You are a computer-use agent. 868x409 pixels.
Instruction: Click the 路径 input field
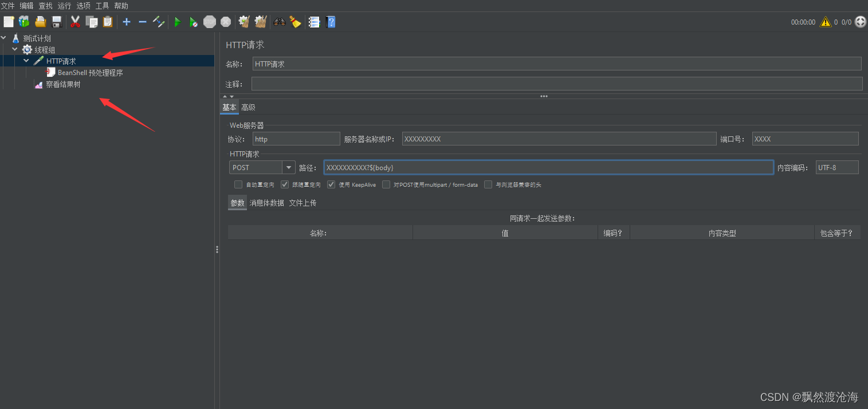(x=548, y=167)
